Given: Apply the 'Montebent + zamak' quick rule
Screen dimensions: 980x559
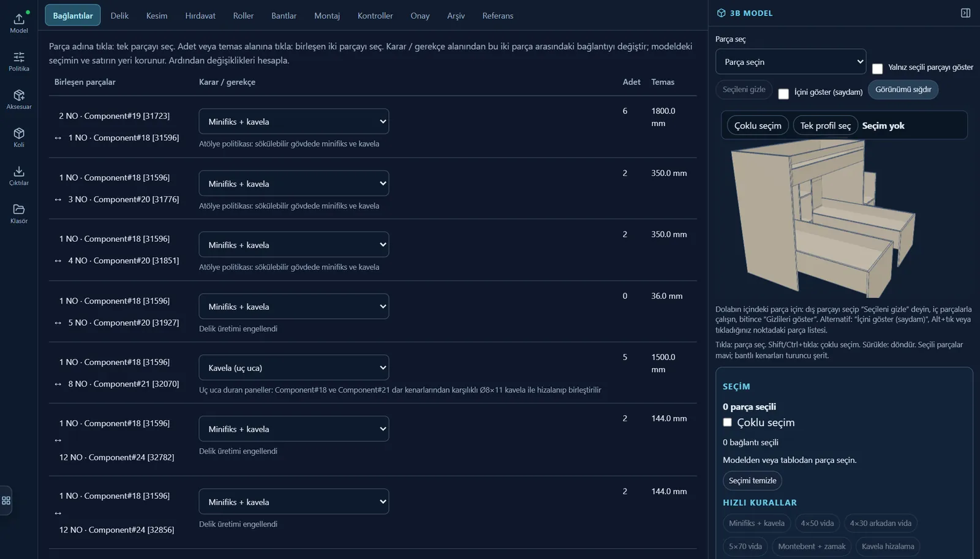Looking at the screenshot, I should coord(812,547).
